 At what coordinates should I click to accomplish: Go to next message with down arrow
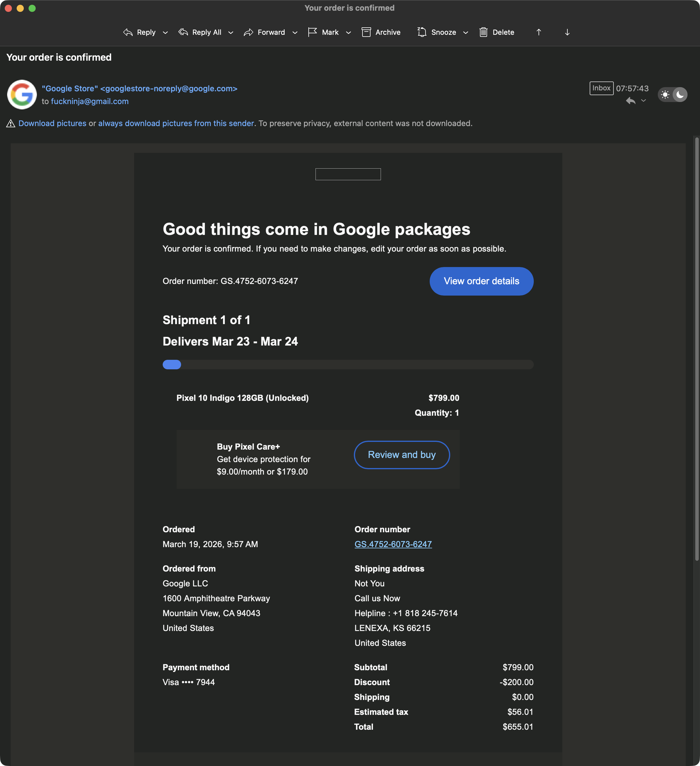567,32
